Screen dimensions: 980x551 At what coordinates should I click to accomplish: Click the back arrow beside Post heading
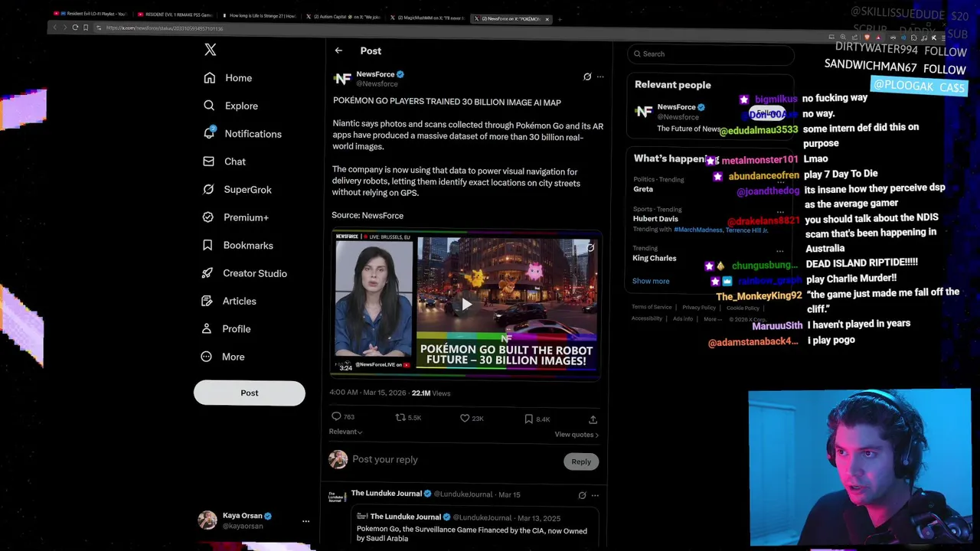coord(338,51)
